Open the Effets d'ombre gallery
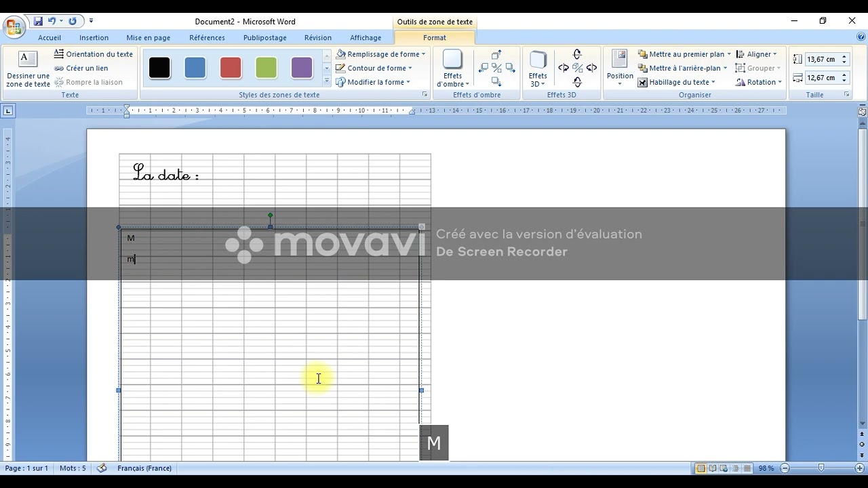Screen dimensions: 868x488 (452, 69)
